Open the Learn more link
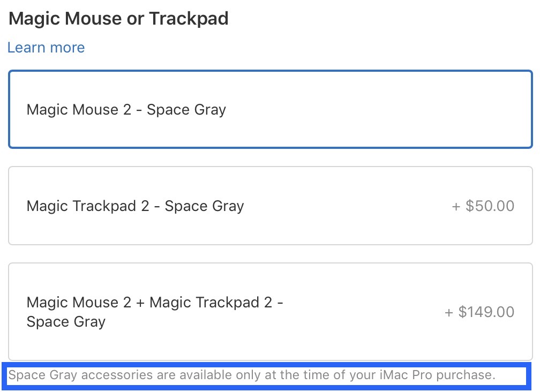 (46, 48)
